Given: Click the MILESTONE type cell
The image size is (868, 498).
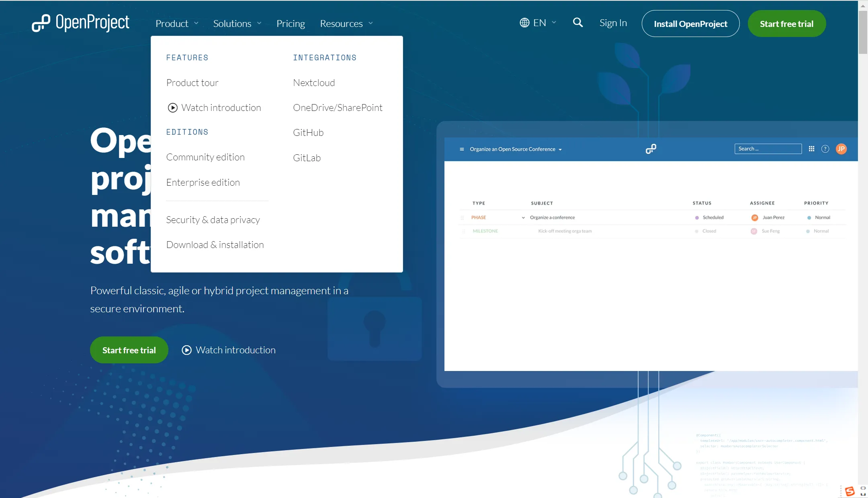Looking at the screenshot, I should (x=485, y=231).
